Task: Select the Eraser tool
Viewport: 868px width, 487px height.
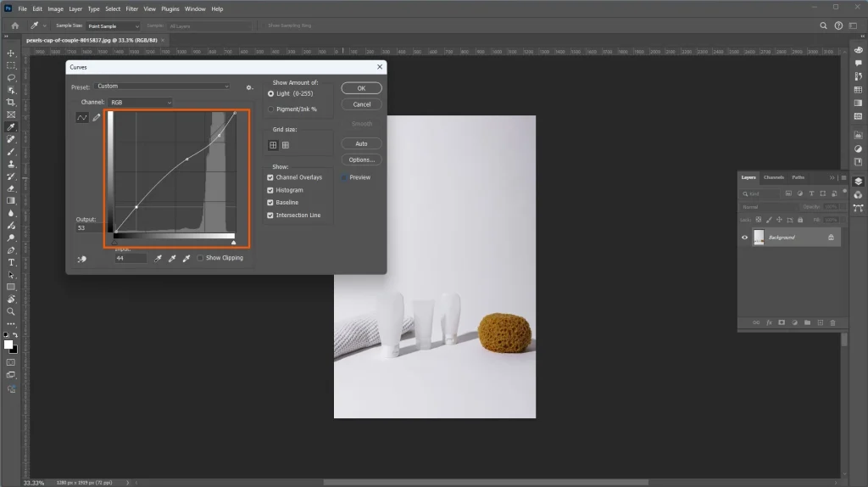Action: pyautogui.click(x=10, y=188)
